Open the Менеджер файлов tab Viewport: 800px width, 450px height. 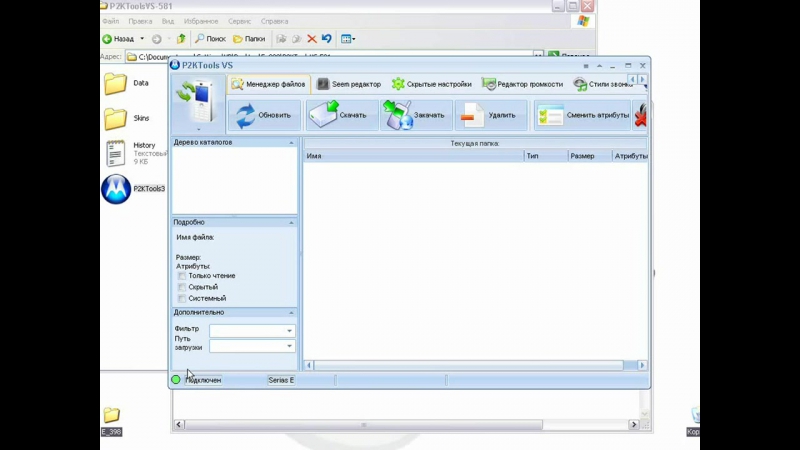coord(268,84)
